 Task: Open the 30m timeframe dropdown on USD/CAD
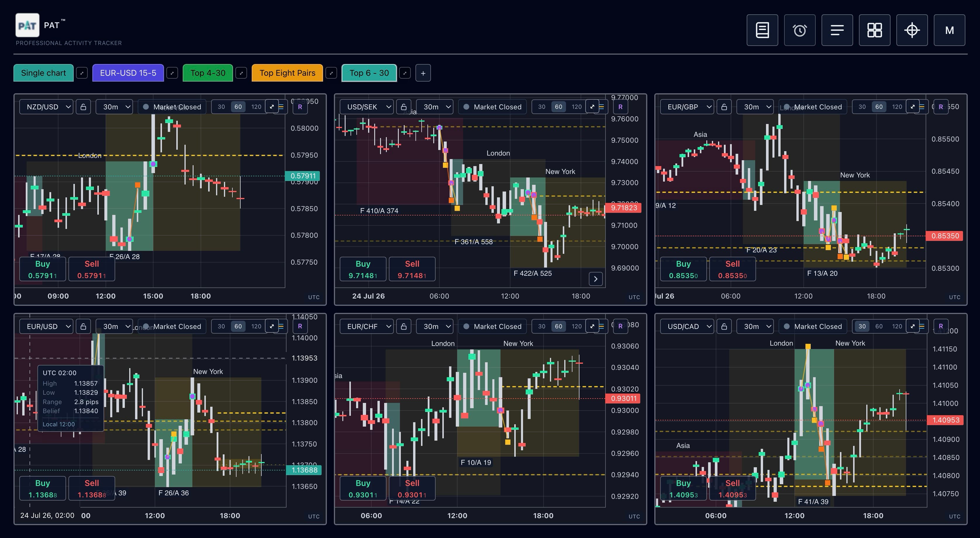755,326
